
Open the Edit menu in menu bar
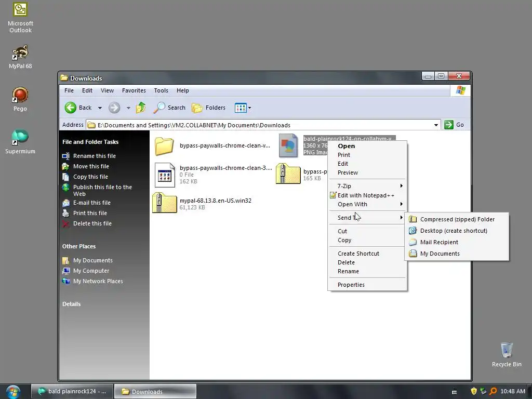(87, 90)
